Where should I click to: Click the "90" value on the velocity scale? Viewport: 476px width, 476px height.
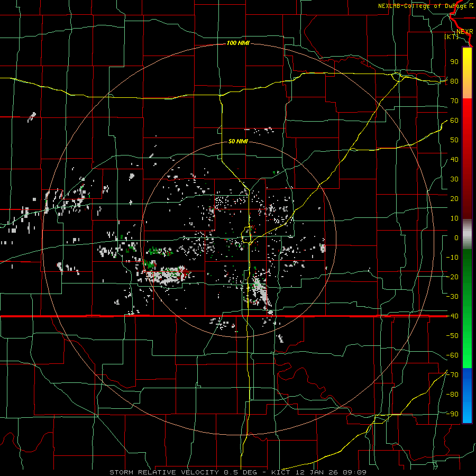454,62
